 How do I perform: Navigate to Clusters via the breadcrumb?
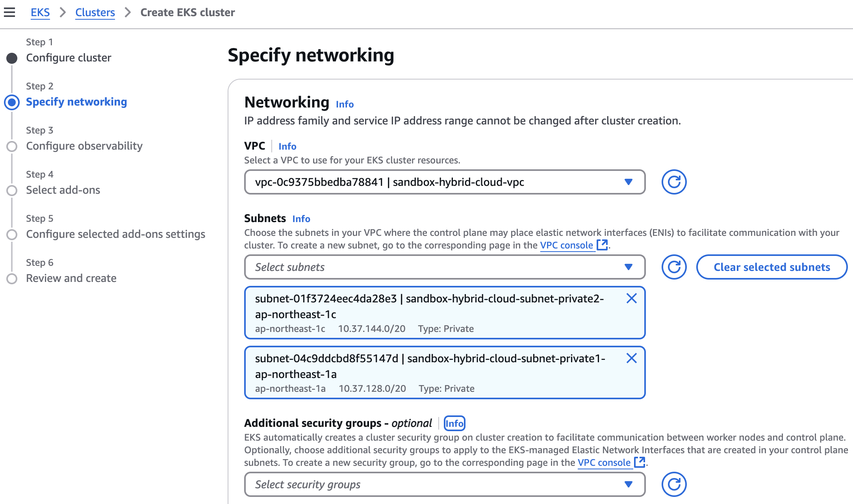point(95,12)
